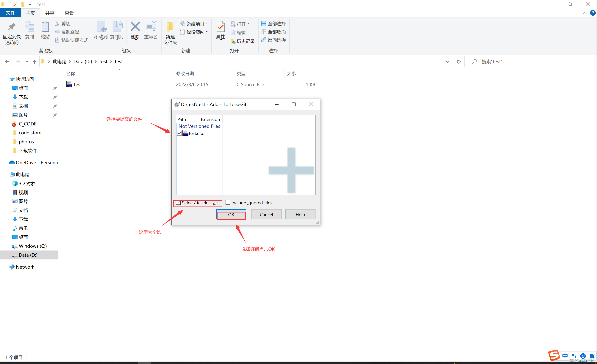Click the Properties (属性) checkmark icon
The height and width of the screenshot is (364, 597).
(220, 27)
